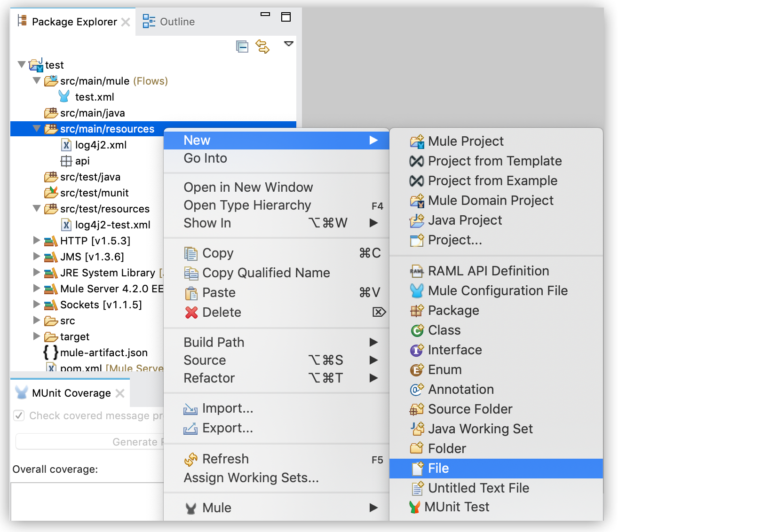The height and width of the screenshot is (532, 761).
Task: Click Assign Working Sets option
Action: pyautogui.click(x=251, y=477)
